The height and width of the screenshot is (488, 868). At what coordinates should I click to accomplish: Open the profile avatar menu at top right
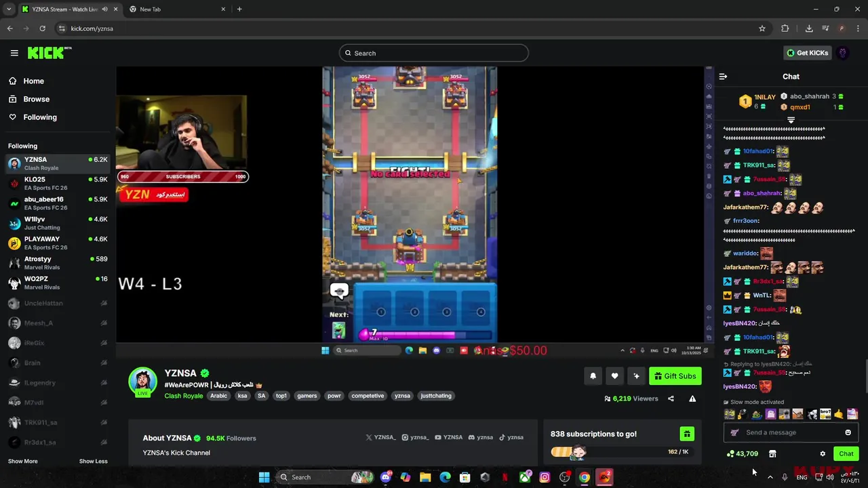click(x=843, y=53)
